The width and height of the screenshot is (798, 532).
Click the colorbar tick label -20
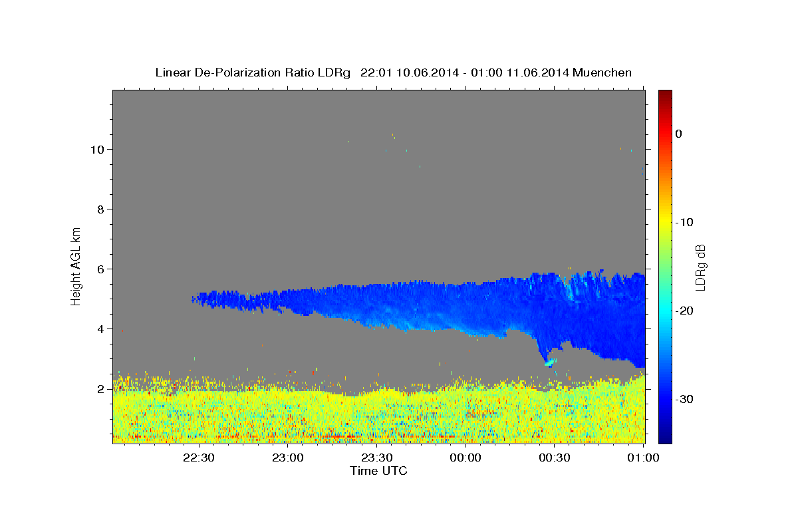(x=684, y=311)
